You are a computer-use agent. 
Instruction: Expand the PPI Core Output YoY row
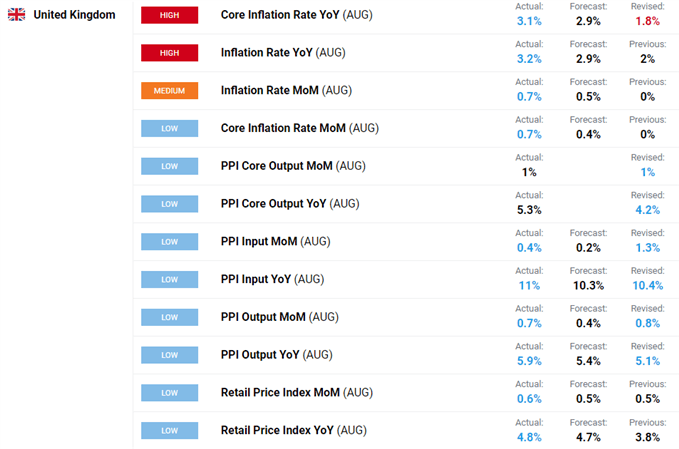289,204
